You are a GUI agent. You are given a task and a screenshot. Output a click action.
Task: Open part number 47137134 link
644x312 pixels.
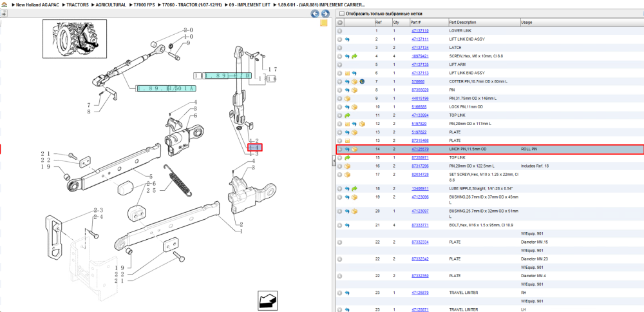[x=420, y=48]
